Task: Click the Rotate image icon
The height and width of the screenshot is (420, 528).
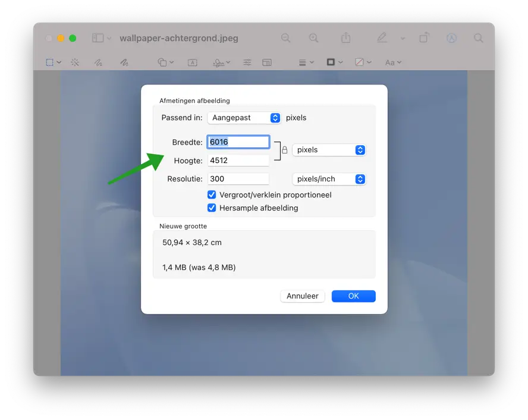Action: [425, 37]
